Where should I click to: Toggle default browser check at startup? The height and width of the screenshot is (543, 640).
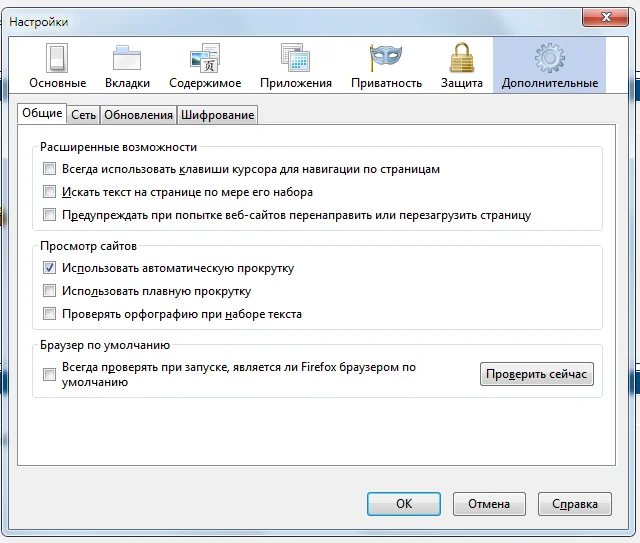[x=50, y=375]
